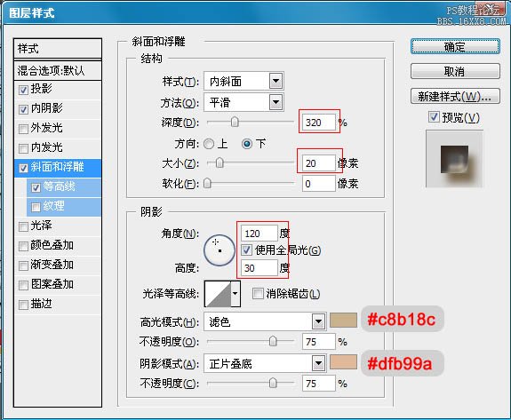Click the gloss contour thumbnail preview
The width and height of the screenshot is (511, 420).
[x=218, y=294]
